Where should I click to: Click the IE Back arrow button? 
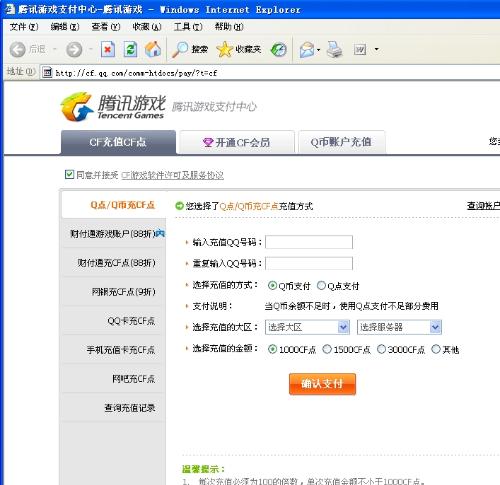18,50
